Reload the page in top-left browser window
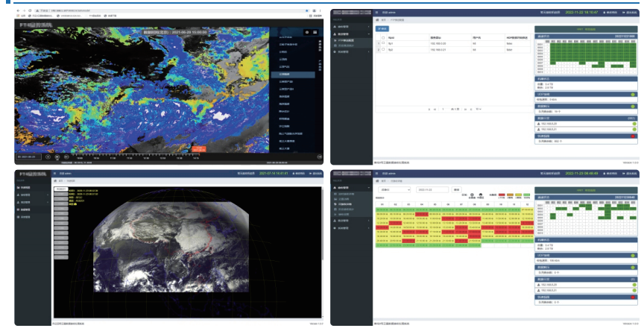This screenshot has height=331, width=644. (x=30, y=10)
